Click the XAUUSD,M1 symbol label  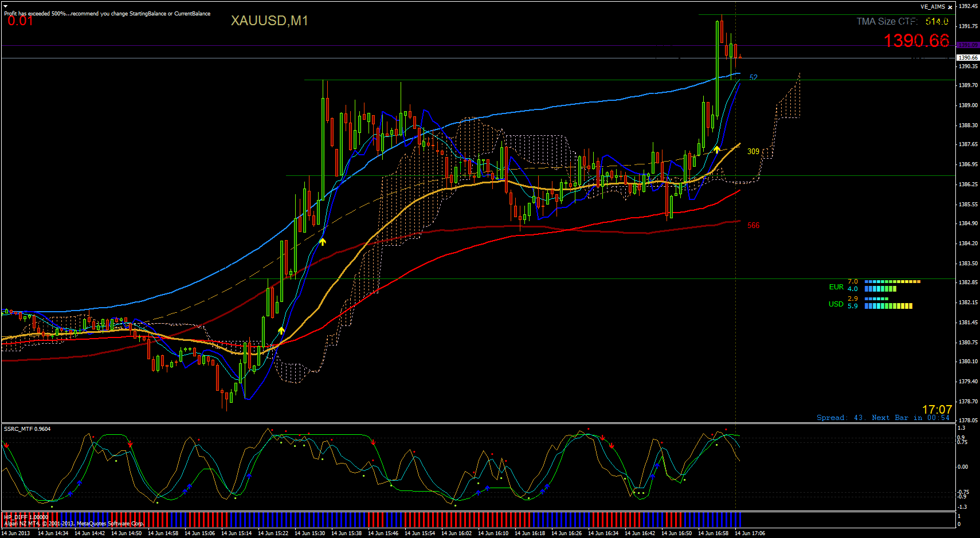coord(269,21)
